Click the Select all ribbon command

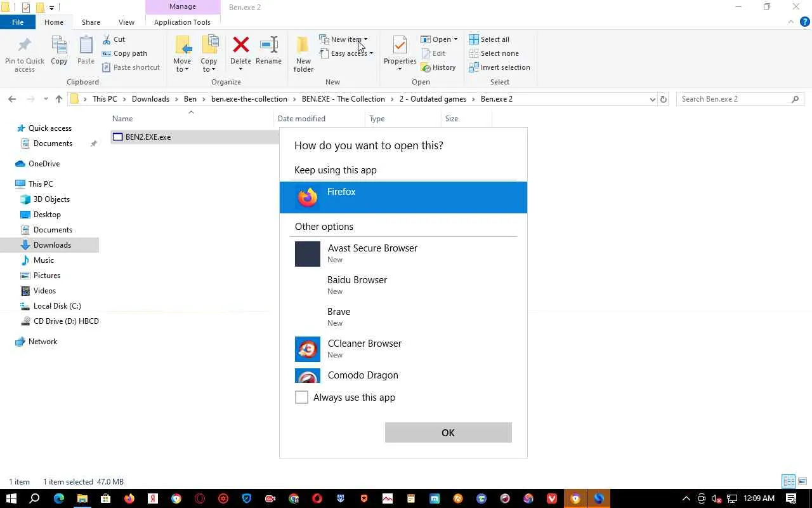[489, 39]
